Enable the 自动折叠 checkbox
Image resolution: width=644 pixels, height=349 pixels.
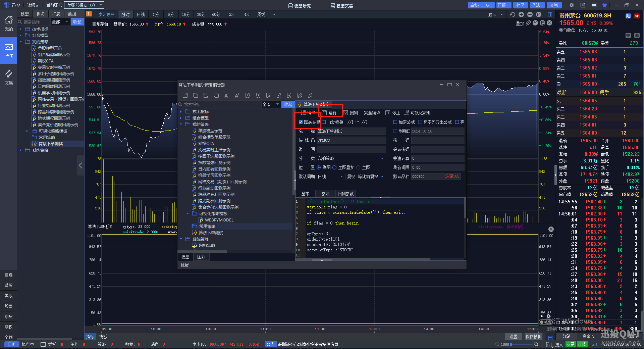tap(324, 122)
